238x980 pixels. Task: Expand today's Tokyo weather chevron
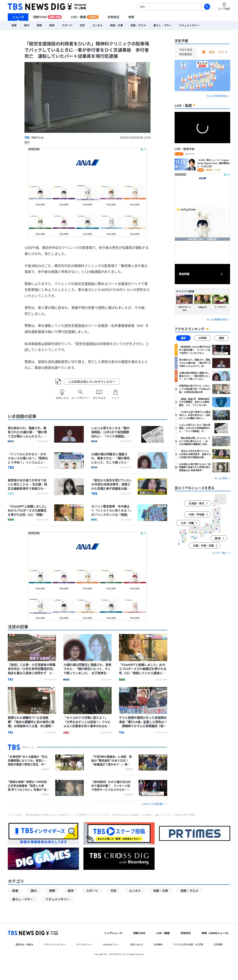point(226,52)
